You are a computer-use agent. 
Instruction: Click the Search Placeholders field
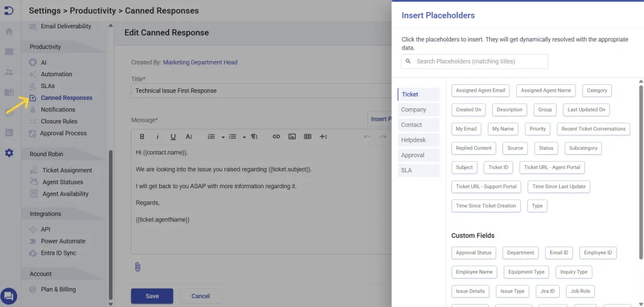(474, 61)
